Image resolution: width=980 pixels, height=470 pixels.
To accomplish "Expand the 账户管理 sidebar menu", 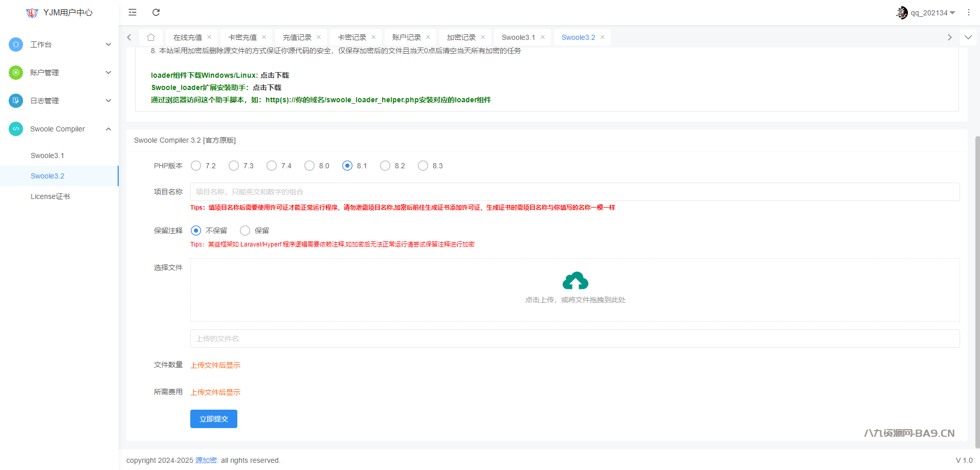I will (59, 73).
